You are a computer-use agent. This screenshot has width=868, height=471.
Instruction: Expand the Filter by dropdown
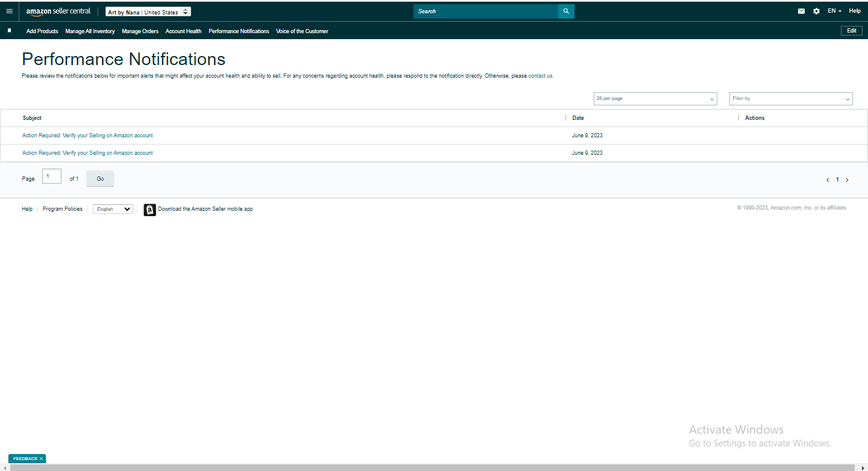pyautogui.click(x=791, y=99)
